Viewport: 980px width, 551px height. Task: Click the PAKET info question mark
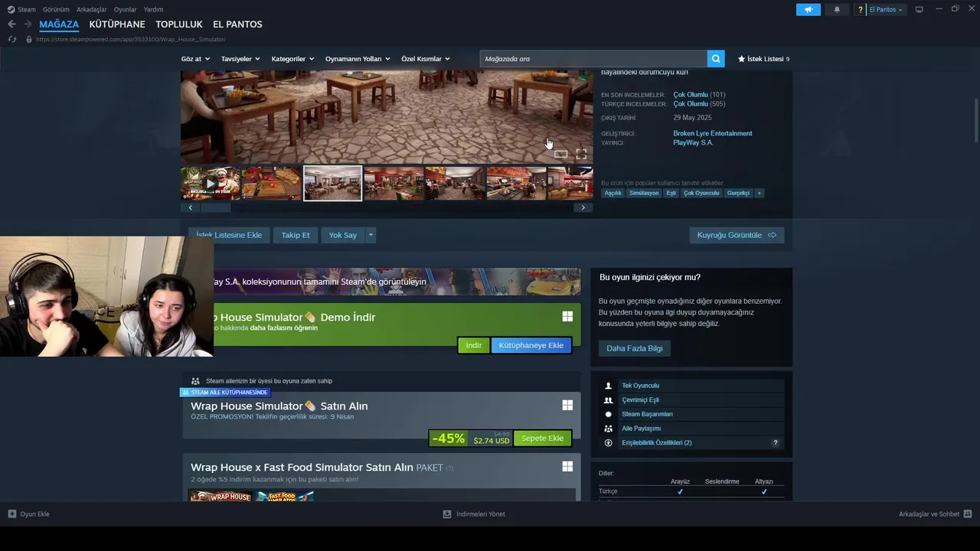tap(449, 468)
